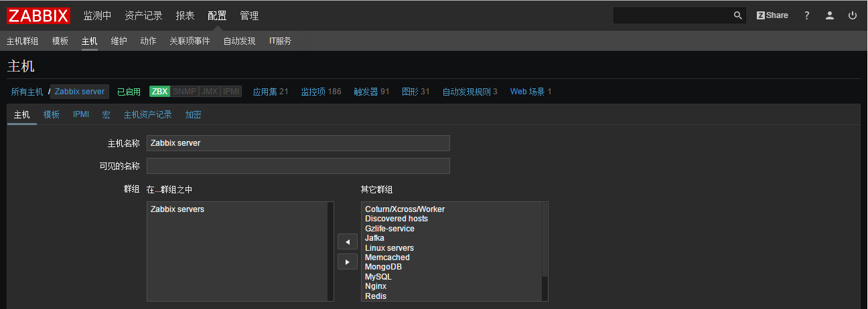The height and width of the screenshot is (309, 868).
Task: Move group left with arrow button
Action: 347,241
